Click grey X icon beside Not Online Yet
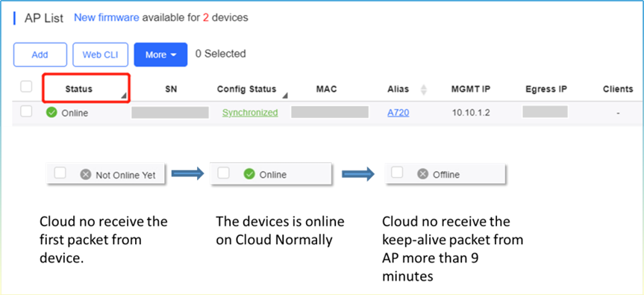Image resolution: width=644 pixels, height=295 pixels. click(85, 175)
